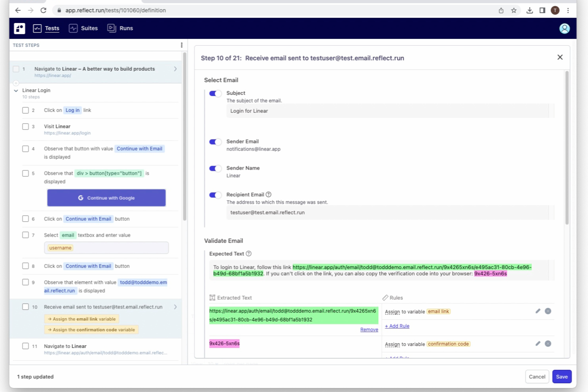
Task: Remove the confirmation code rule with x icon
Action: click(548, 343)
